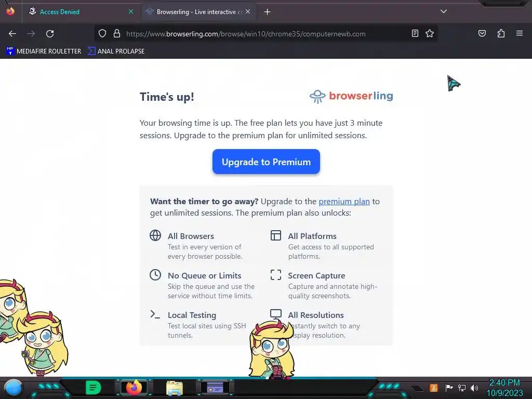532x399 pixels.
Task: Click the Screen Capture feature title
Action: pyautogui.click(x=316, y=276)
